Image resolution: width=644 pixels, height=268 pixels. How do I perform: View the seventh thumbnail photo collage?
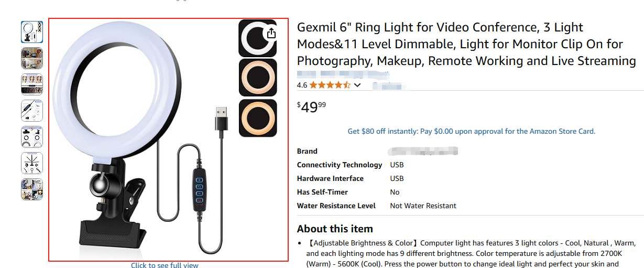point(32,189)
